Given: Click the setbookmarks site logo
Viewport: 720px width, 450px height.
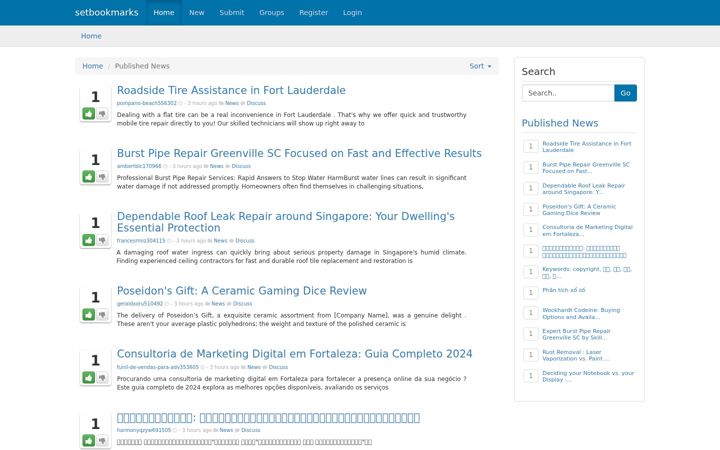Looking at the screenshot, I should [107, 12].
